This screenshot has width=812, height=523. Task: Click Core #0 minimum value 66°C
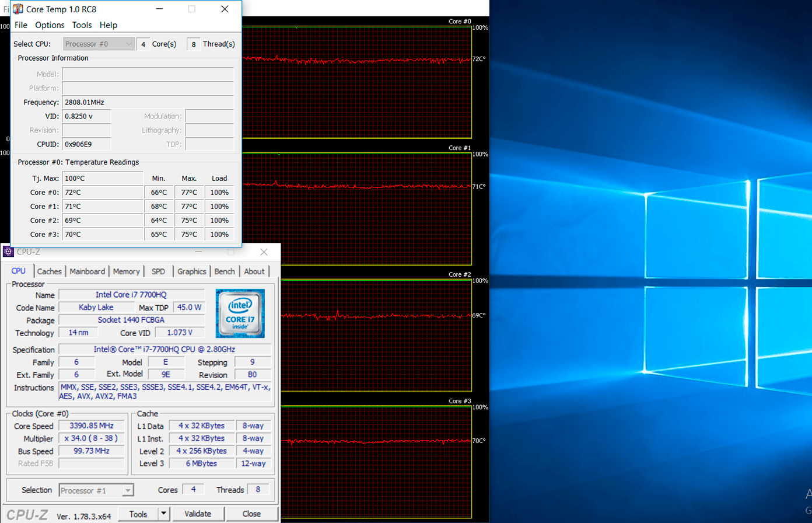click(x=159, y=192)
